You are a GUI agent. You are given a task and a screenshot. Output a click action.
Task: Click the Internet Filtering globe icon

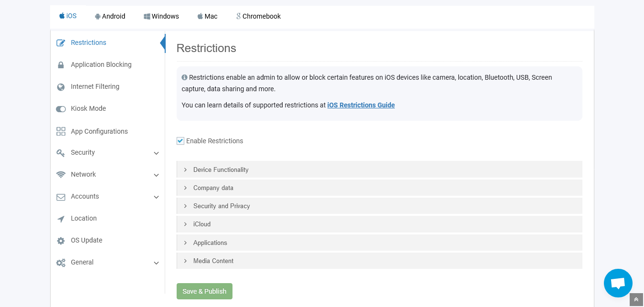pyautogui.click(x=61, y=87)
